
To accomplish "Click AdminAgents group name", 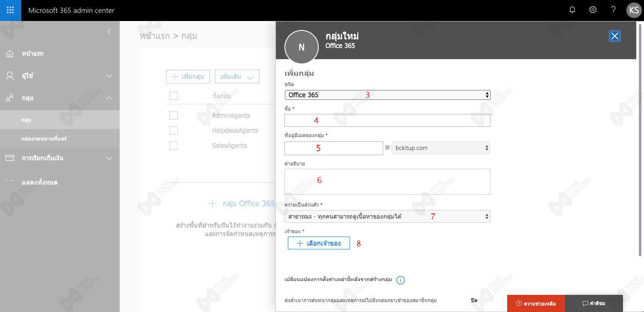I will pyautogui.click(x=231, y=115).
